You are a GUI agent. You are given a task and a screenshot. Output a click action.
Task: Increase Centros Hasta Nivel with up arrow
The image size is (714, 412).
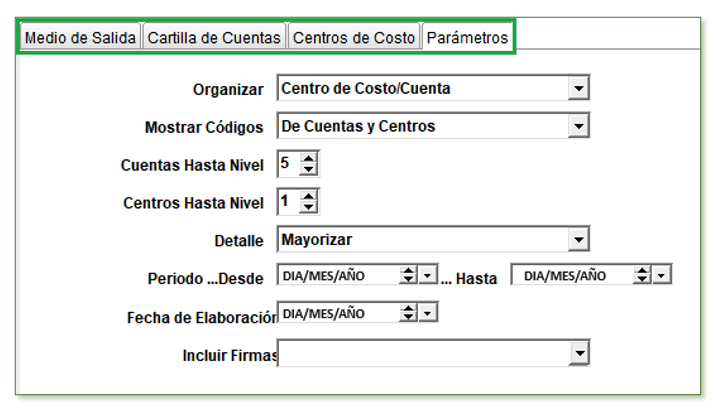pyautogui.click(x=309, y=196)
